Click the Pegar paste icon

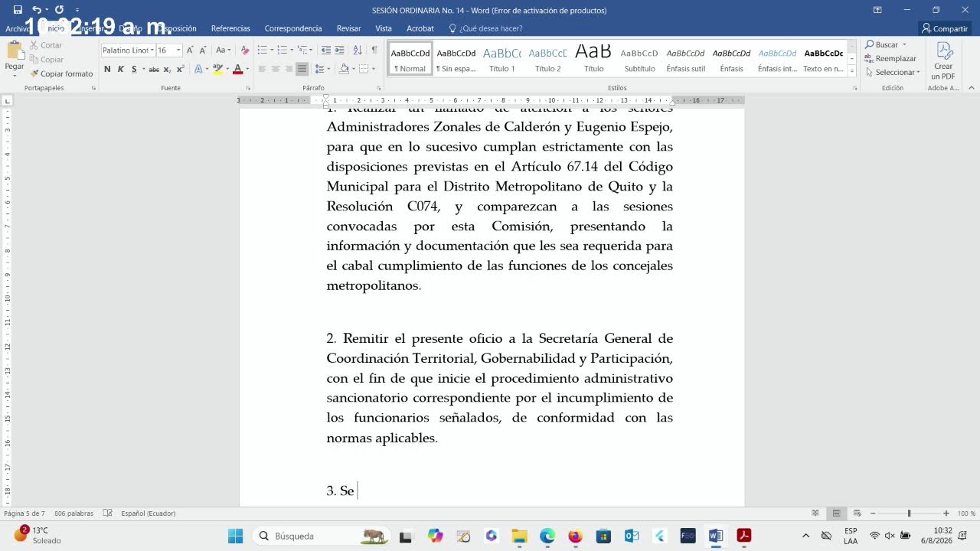(x=14, y=51)
